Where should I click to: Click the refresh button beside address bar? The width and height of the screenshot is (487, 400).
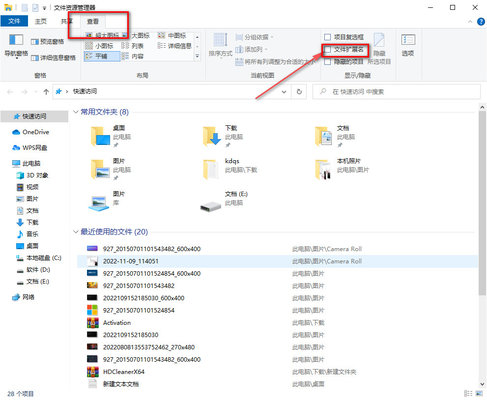pos(299,91)
